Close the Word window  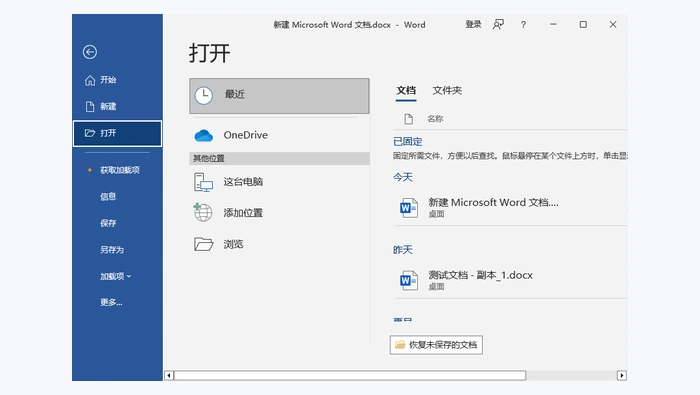tap(613, 25)
